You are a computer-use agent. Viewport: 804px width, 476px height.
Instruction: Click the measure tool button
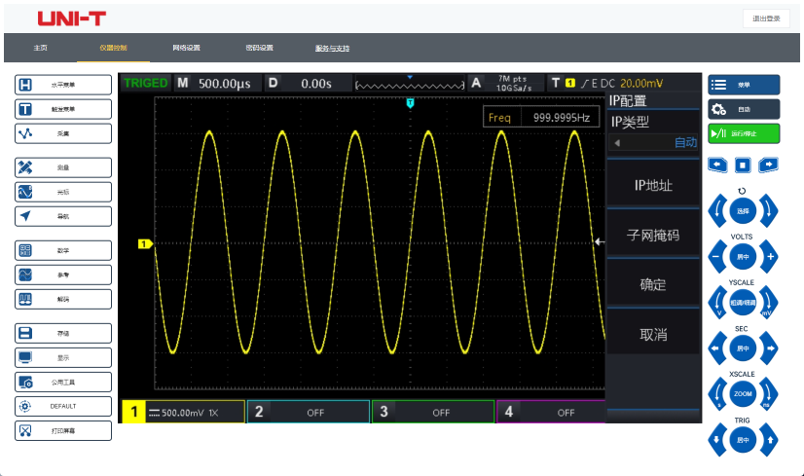(x=62, y=167)
